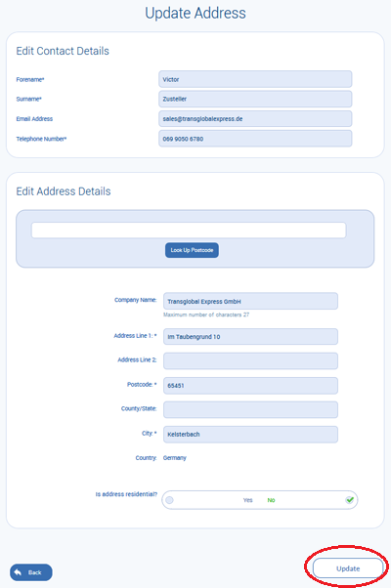Edit the City field containing Kelsterbach

250,435
